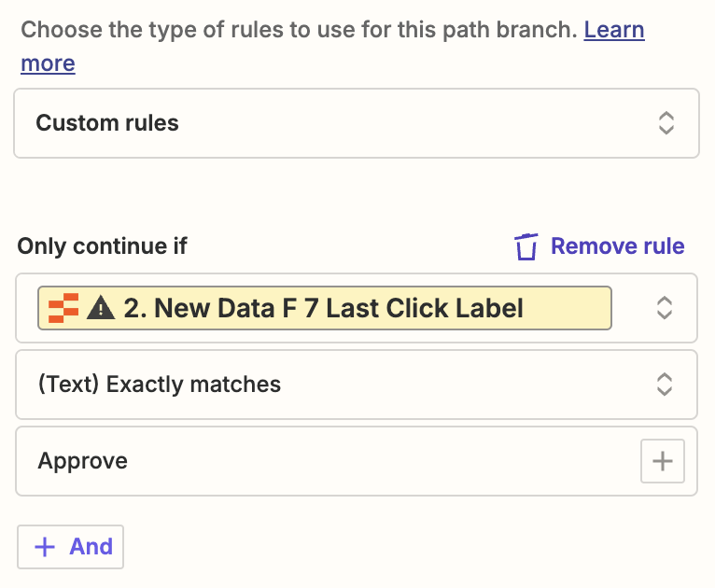715x588 pixels.
Task: Open the Learn more link
Action: click(x=613, y=30)
